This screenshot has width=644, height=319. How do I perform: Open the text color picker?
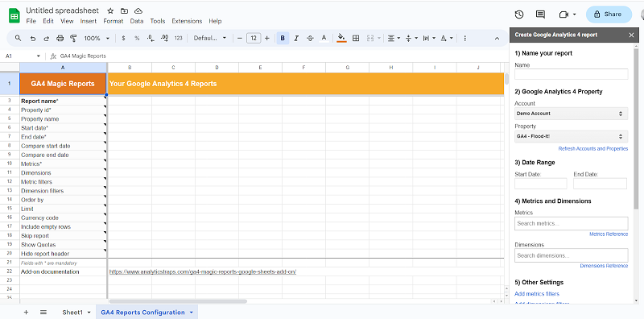tap(324, 38)
